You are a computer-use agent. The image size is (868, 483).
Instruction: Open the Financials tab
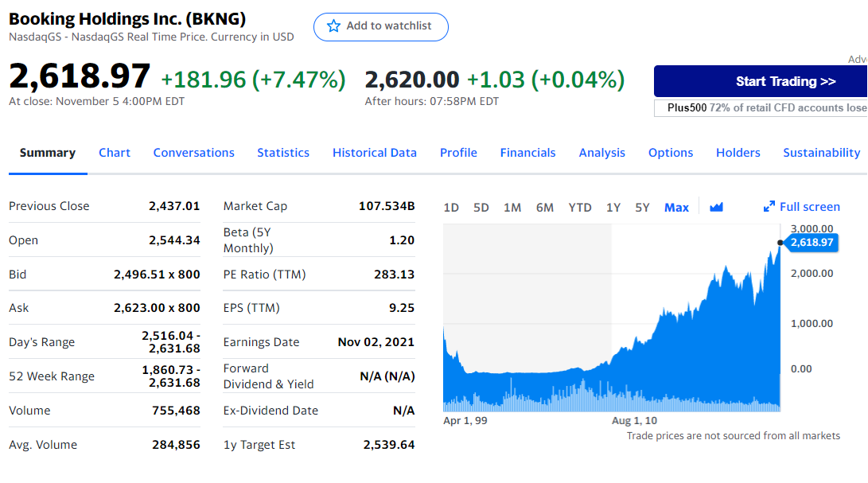click(x=528, y=153)
